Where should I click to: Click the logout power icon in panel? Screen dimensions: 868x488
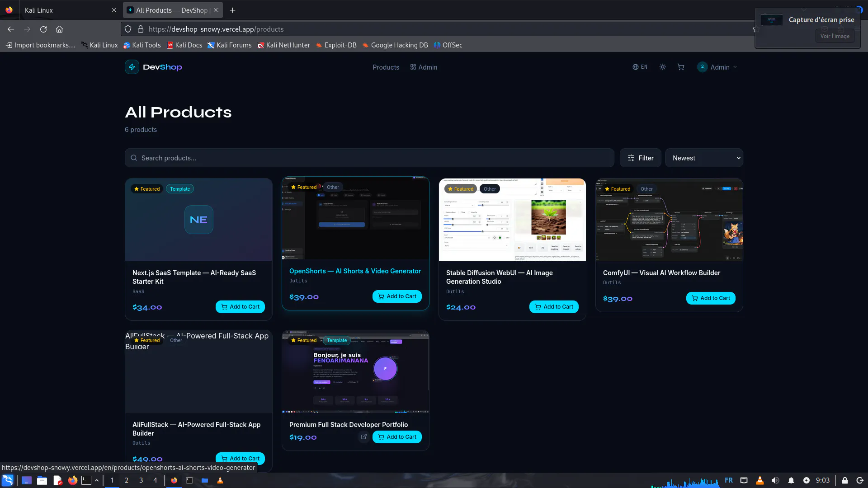click(860, 480)
